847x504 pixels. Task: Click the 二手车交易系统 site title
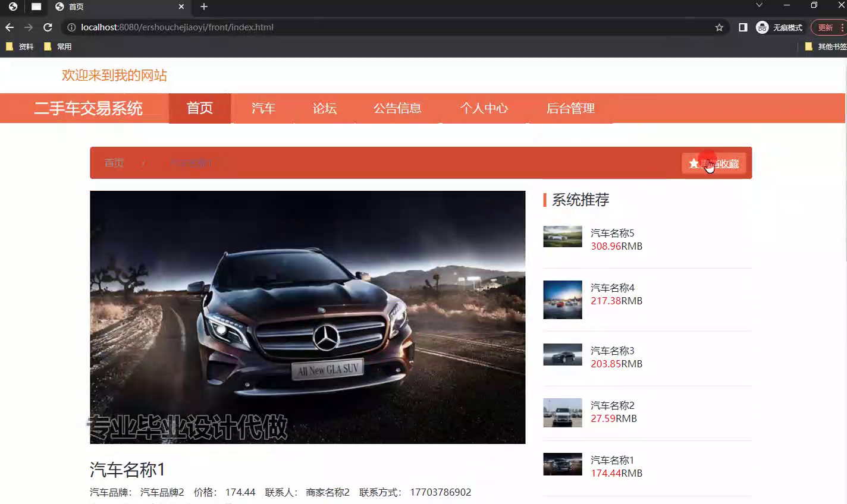pos(88,108)
